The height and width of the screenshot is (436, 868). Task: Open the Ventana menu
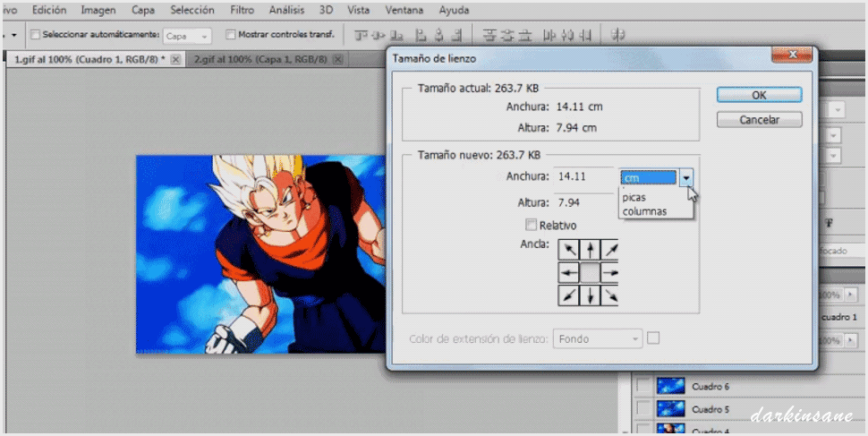pos(404,10)
